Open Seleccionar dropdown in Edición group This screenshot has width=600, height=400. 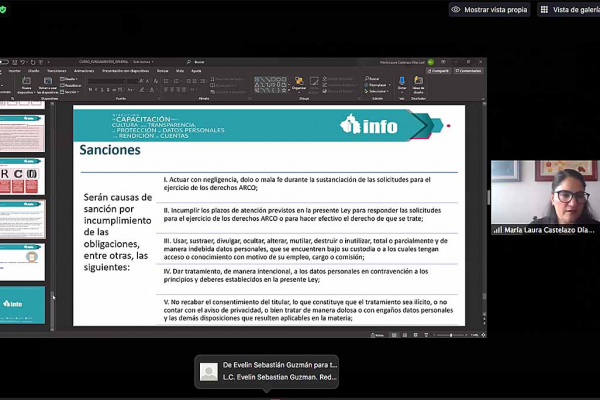coord(377,91)
